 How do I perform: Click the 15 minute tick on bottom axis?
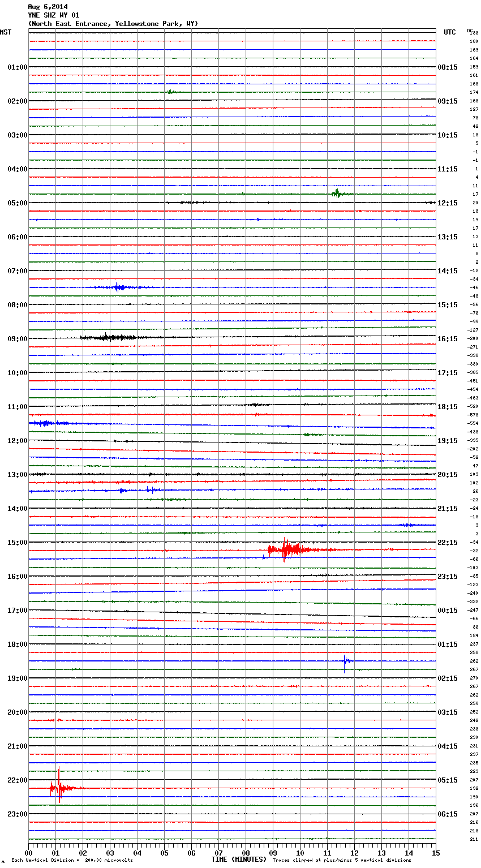pyautogui.click(x=435, y=853)
